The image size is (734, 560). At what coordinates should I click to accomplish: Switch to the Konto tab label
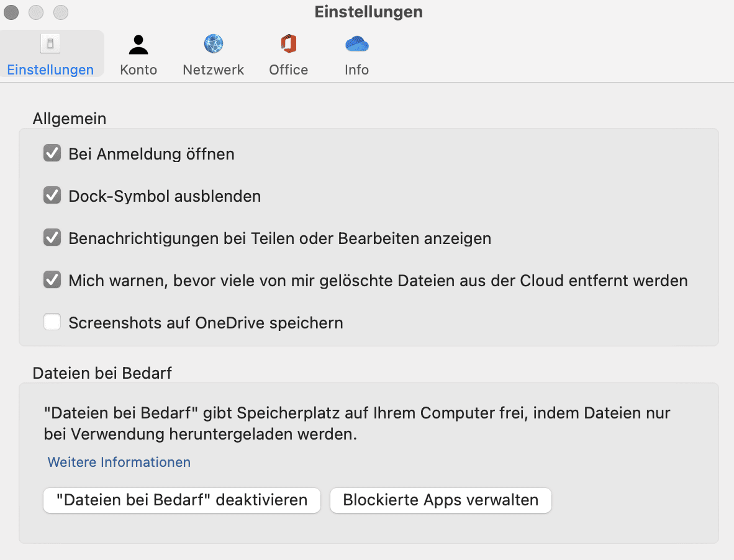138,70
